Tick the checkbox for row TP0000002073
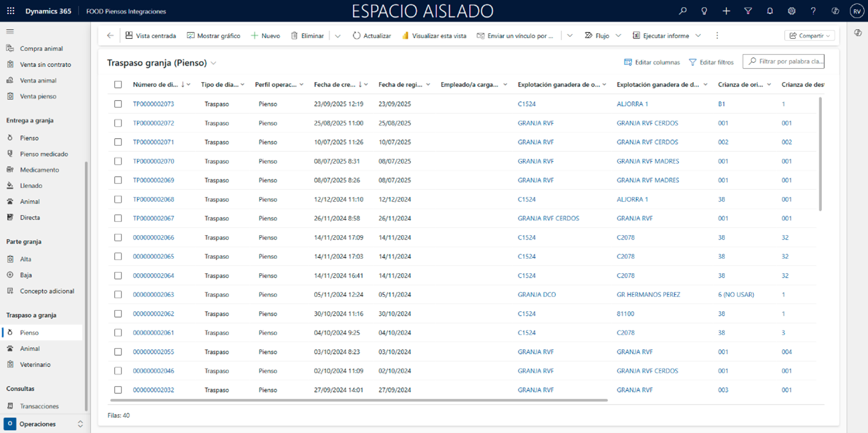Viewport: 868px width, 433px height. 118,104
